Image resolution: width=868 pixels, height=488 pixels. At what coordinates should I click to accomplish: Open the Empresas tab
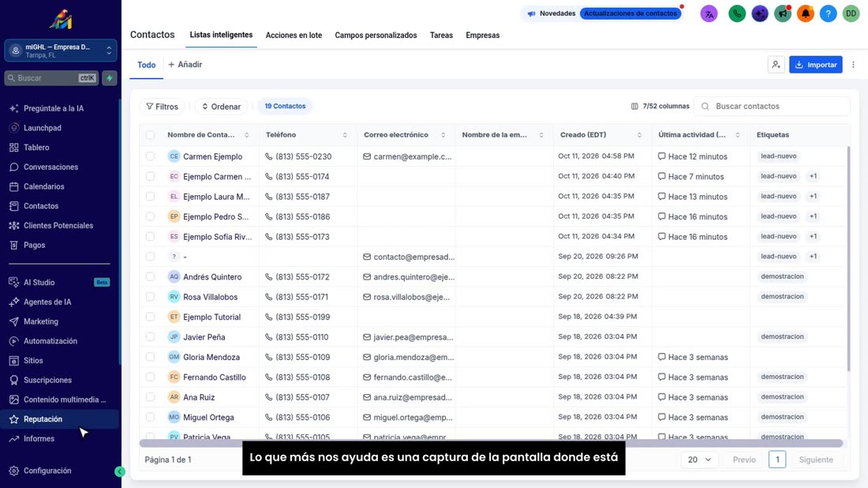pyautogui.click(x=483, y=36)
